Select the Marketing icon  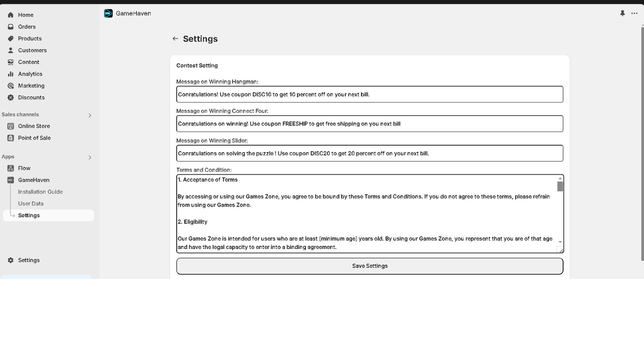10,85
